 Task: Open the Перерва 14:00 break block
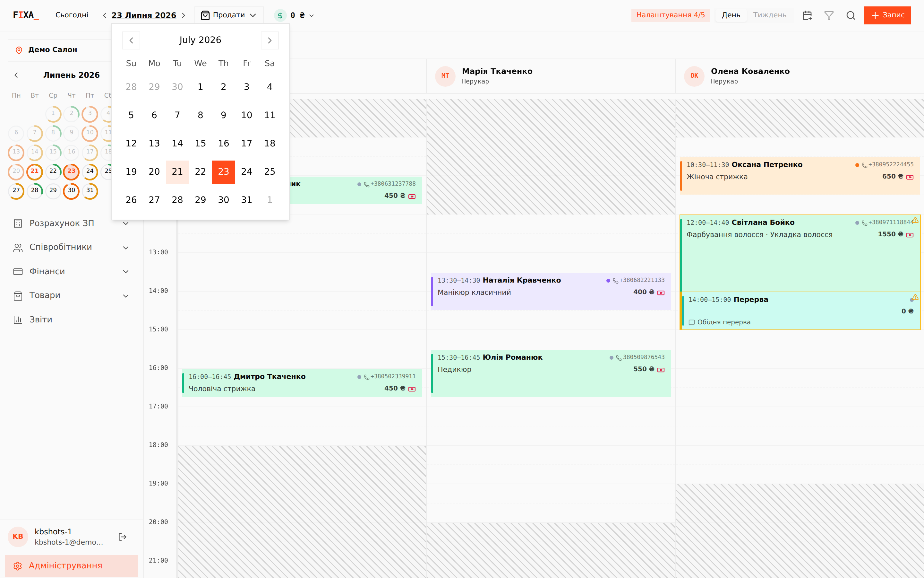tap(801, 311)
